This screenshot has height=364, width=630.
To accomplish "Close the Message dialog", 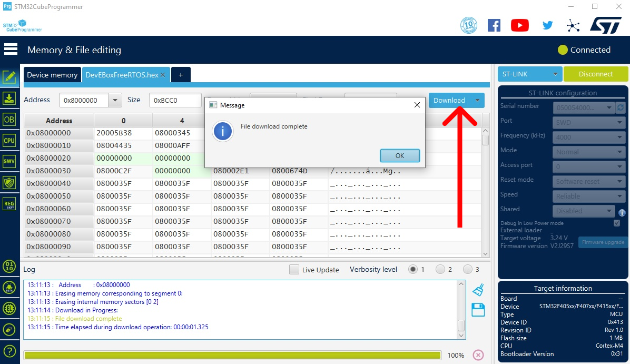I will pos(417,105).
